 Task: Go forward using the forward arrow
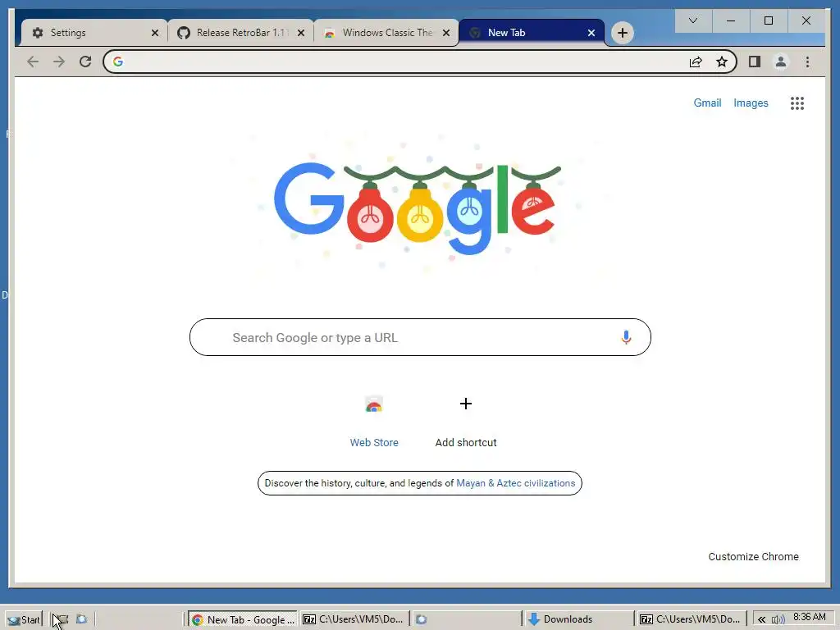click(59, 62)
